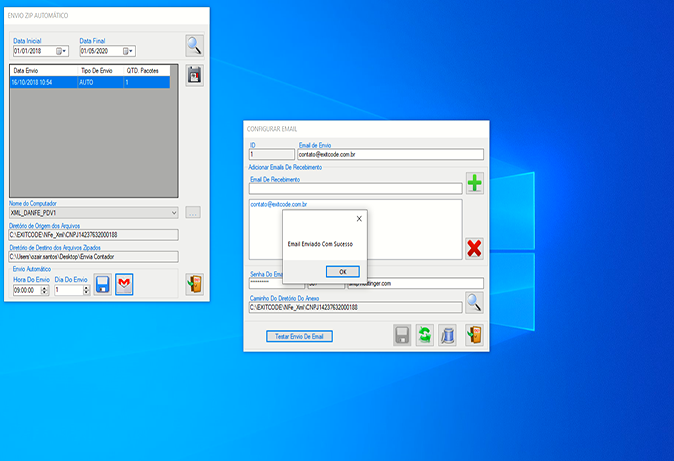Click the ID field in Configurar Email
The image size is (674, 461).
(272, 154)
